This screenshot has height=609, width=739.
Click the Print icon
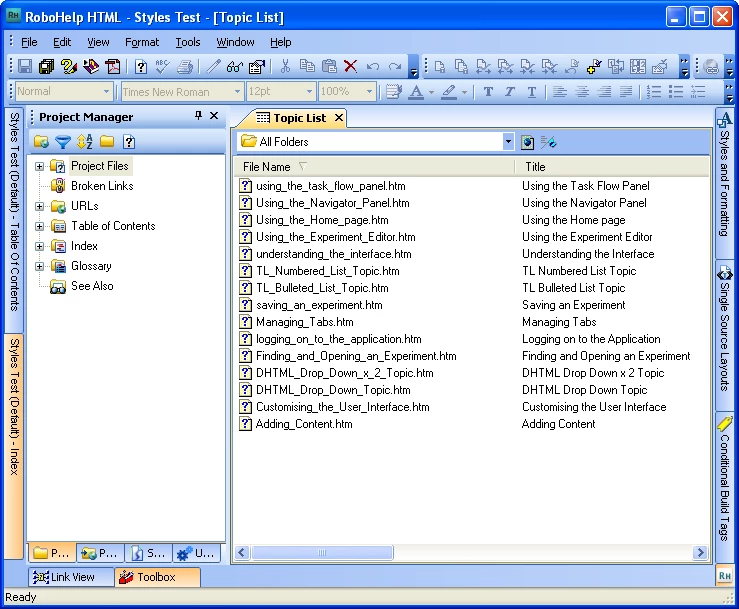tap(185, 66)
